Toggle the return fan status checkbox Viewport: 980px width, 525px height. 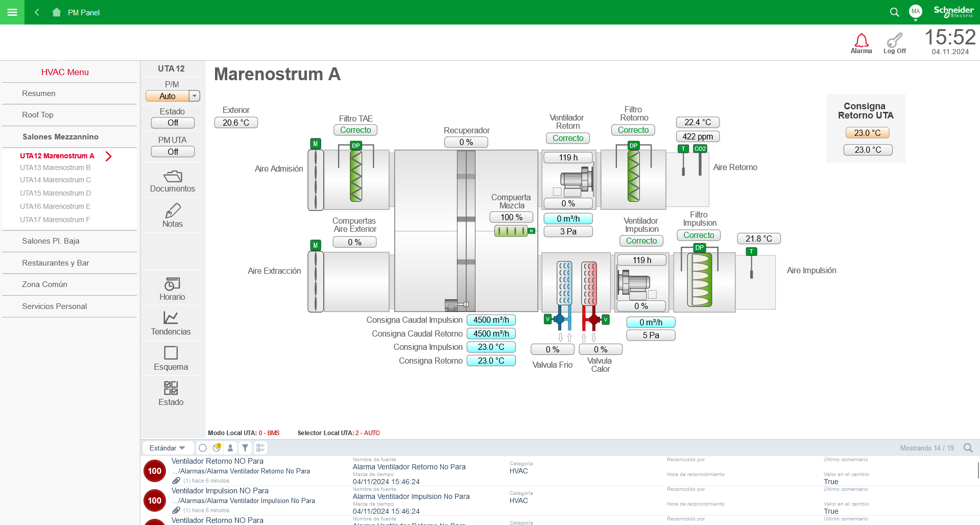557,192
